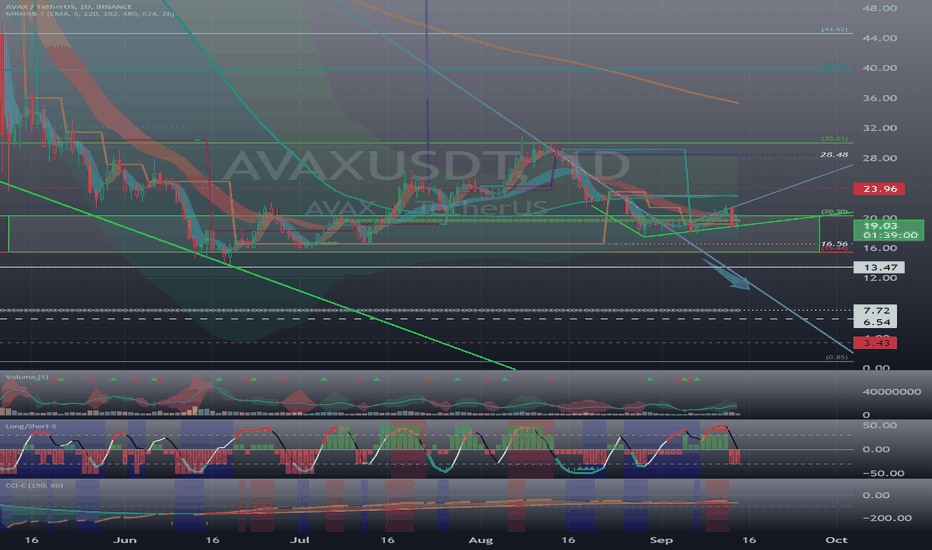Click Aug on the time axis
This screenshot has height=550, width=932.
(x=480, y=540)
